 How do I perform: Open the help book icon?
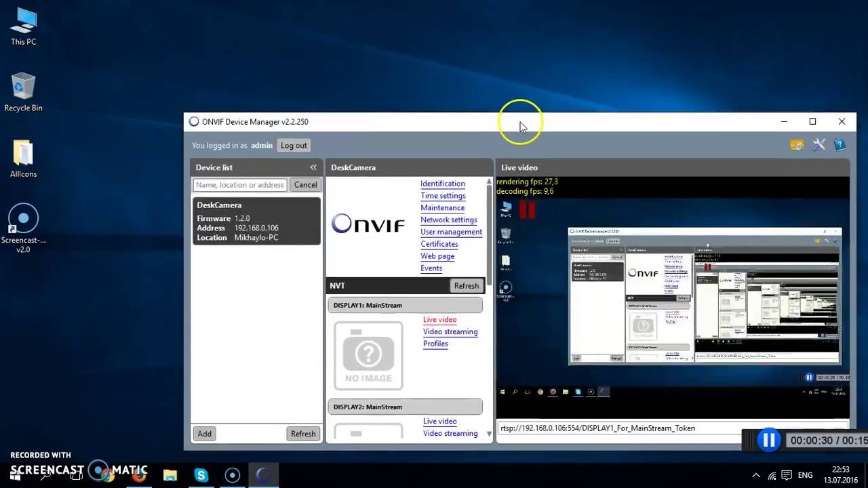[x=840, y=144]
